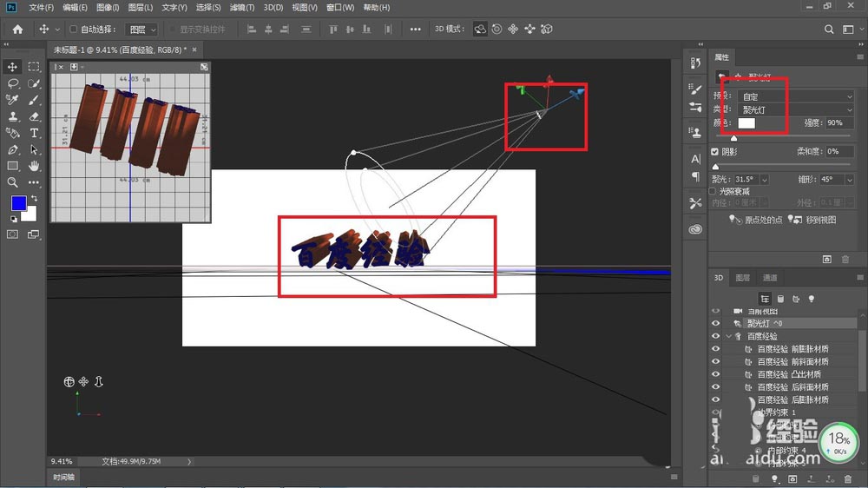Filter 3D panel by whole scene
Image resolution: width=868 pixels, height=488 pixels.
click(765, 299)
